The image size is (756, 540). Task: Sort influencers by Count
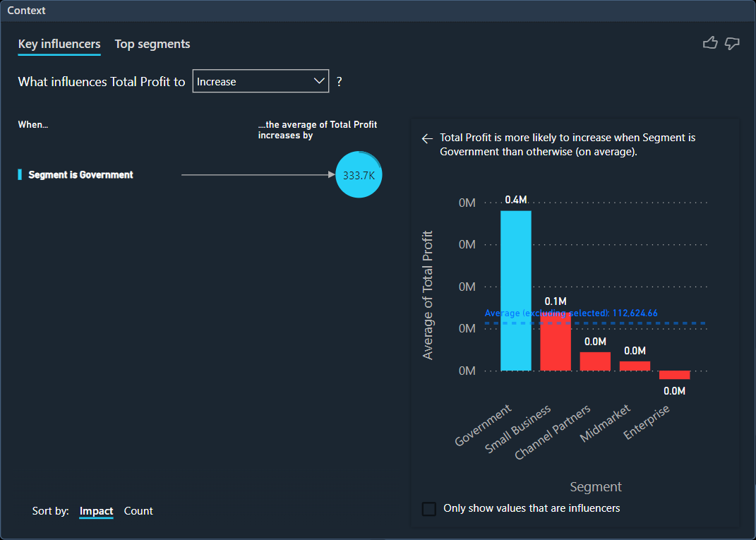138,511
